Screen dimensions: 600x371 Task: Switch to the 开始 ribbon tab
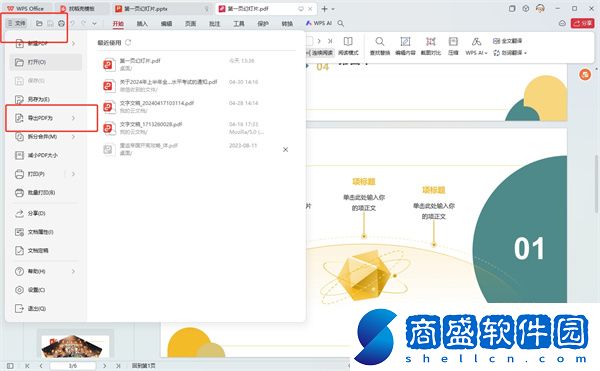[x=118, y=24]
